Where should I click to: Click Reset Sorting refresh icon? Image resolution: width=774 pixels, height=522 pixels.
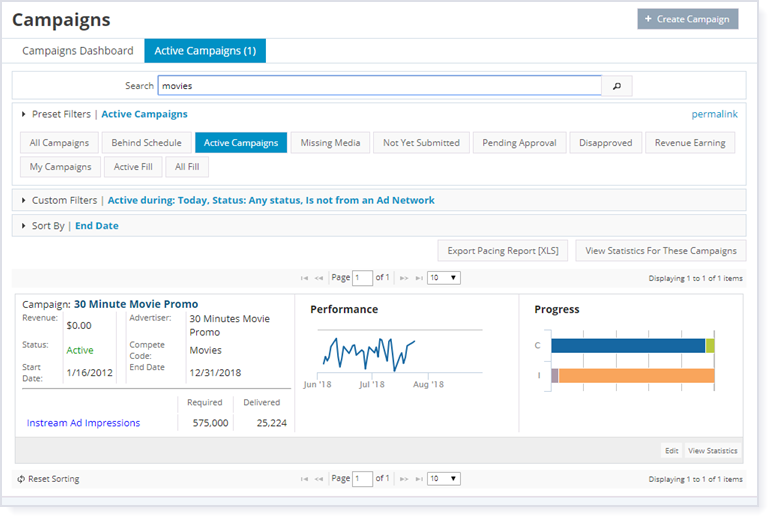pos(21,479)
